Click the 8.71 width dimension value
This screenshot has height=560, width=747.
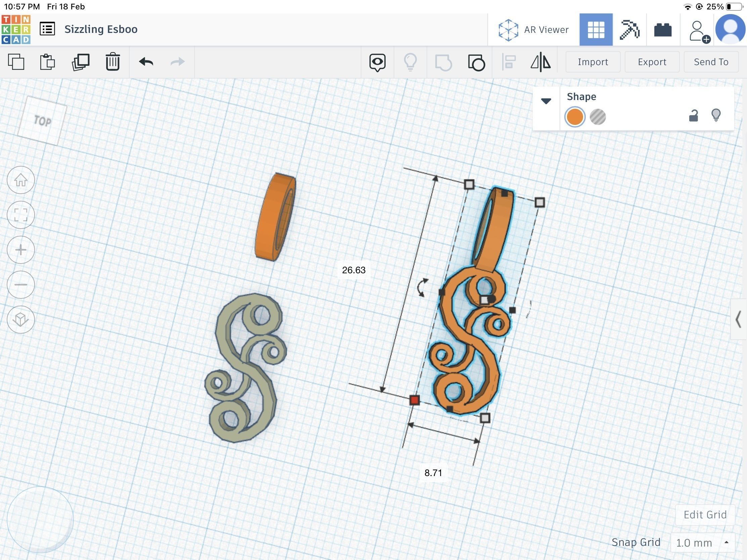click(x=433, y=473)
